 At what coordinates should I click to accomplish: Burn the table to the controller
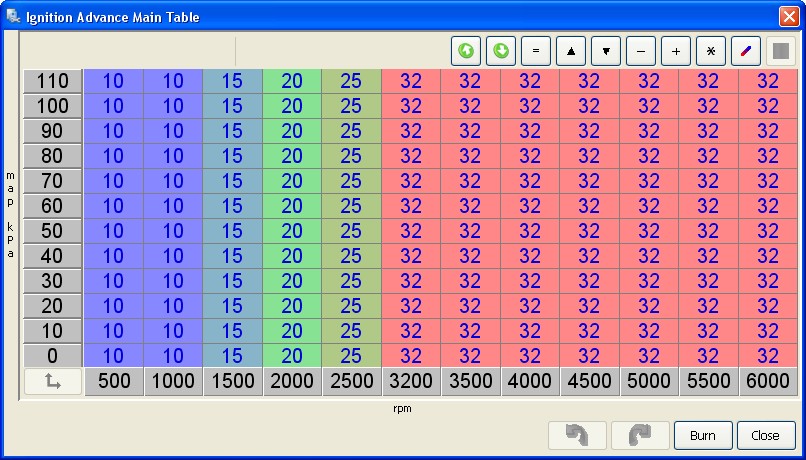click(x=703, y=435)
